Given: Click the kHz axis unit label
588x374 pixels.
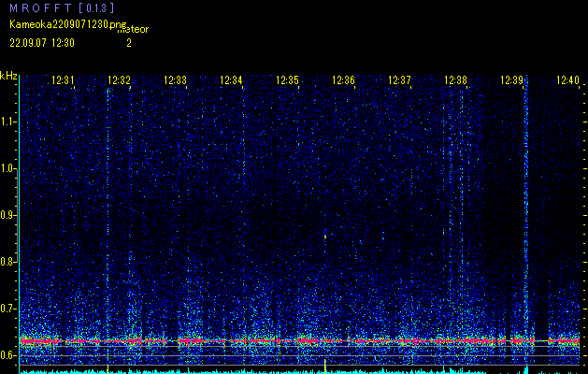Looking at the screenshot, I should coord(8,76).
